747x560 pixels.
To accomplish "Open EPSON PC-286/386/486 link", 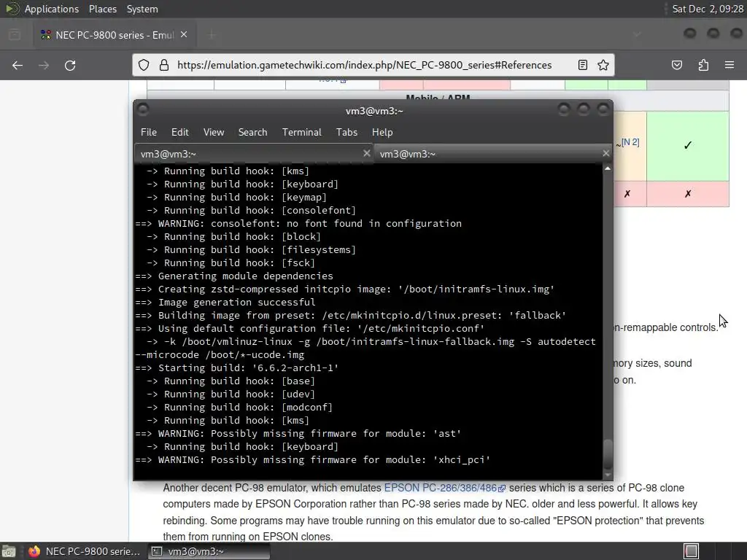I will click(444, 488).
